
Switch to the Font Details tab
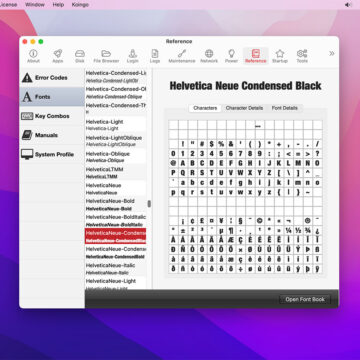[x=285, y=108]
